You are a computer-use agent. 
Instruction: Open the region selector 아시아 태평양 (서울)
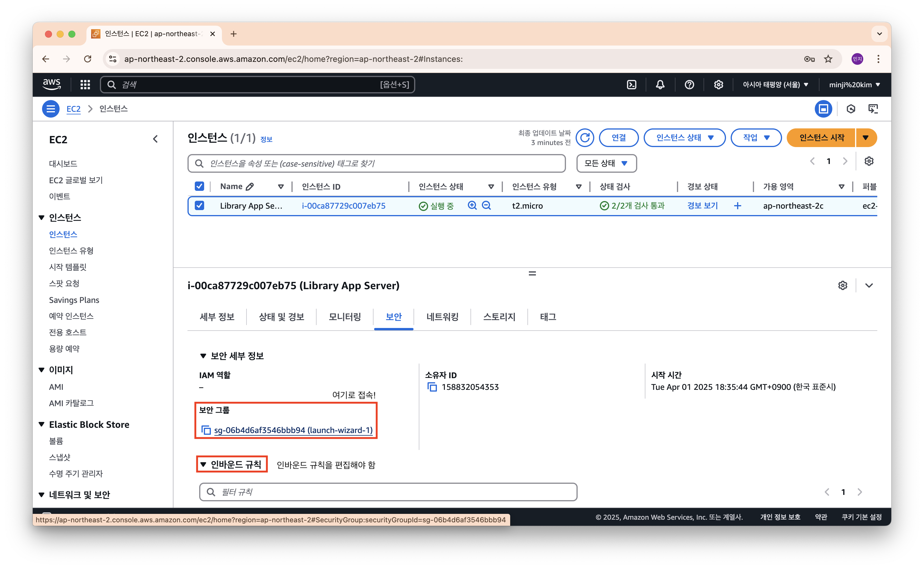tap(775, 85)
